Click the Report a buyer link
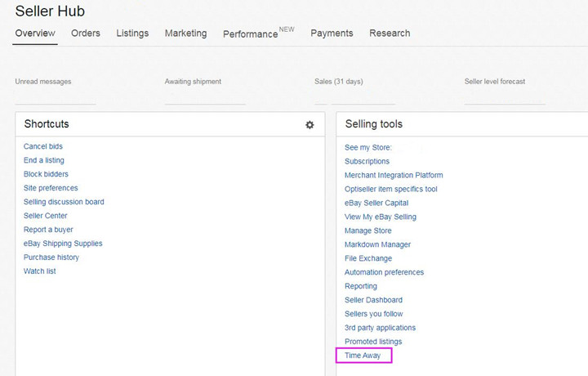Screen dimensions: 588x376 click(48, 230)
